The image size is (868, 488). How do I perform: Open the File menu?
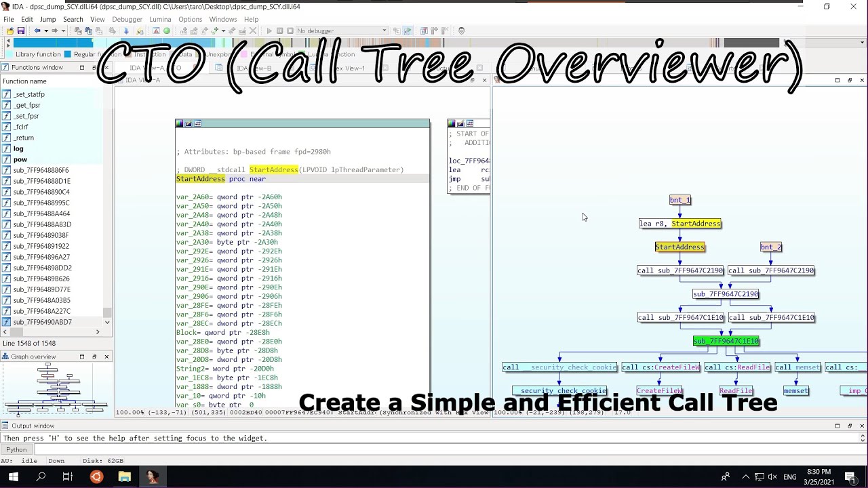(x=9, y=19)
